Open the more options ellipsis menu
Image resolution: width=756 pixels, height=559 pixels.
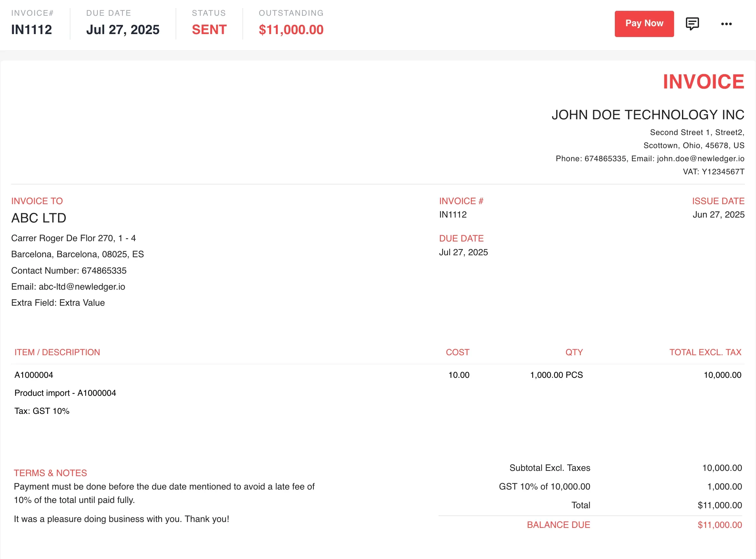726,23
